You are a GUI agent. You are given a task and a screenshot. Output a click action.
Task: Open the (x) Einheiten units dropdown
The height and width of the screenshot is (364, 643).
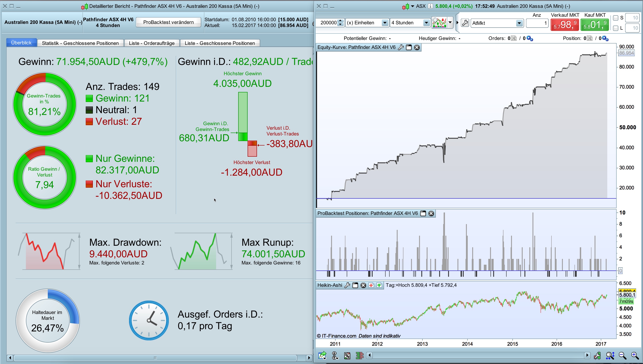(385, 23)
